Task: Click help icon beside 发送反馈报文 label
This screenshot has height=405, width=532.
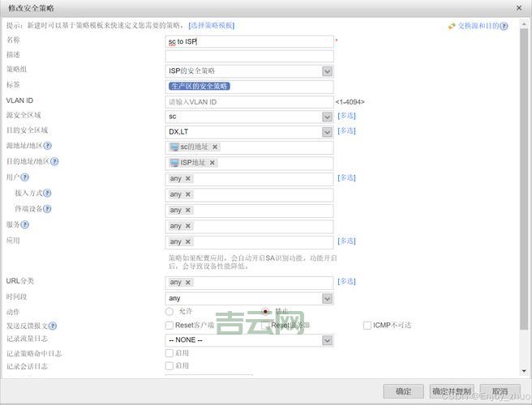Action: tap(53, 325)
